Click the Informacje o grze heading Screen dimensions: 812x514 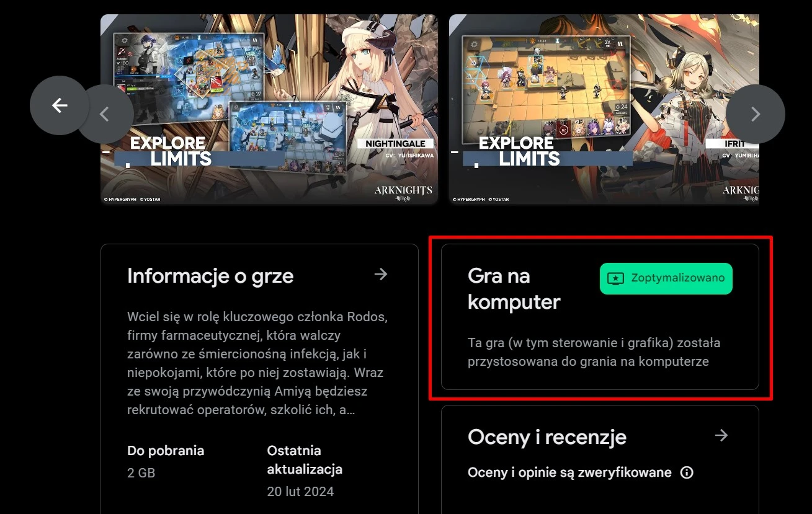pyautogui.click(x=210, y=276)
